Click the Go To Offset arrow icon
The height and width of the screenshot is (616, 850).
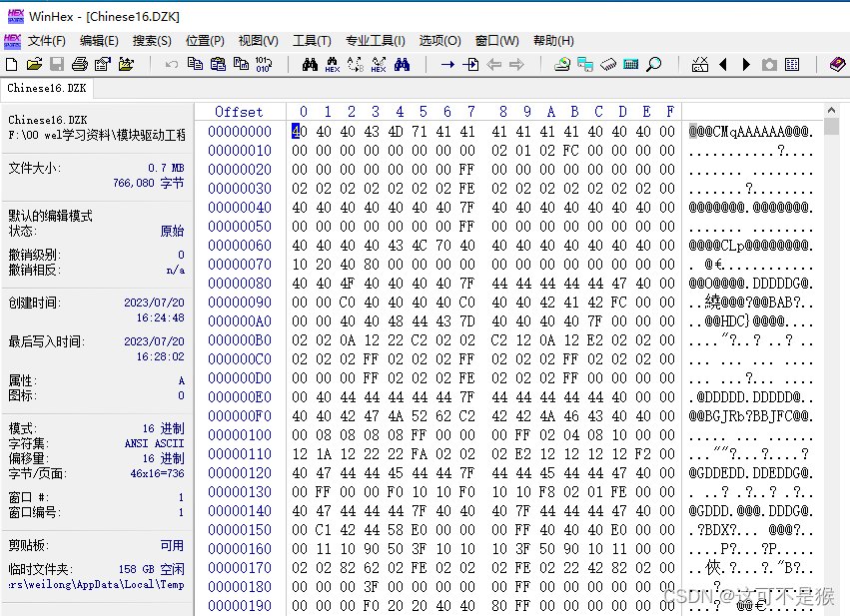(x=447, y=65)
